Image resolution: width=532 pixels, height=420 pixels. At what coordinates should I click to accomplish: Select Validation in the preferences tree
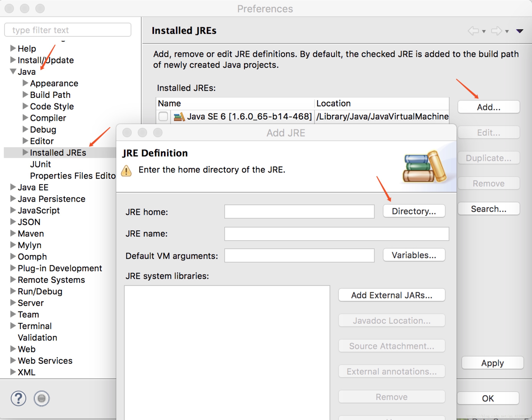pos(37,338)
